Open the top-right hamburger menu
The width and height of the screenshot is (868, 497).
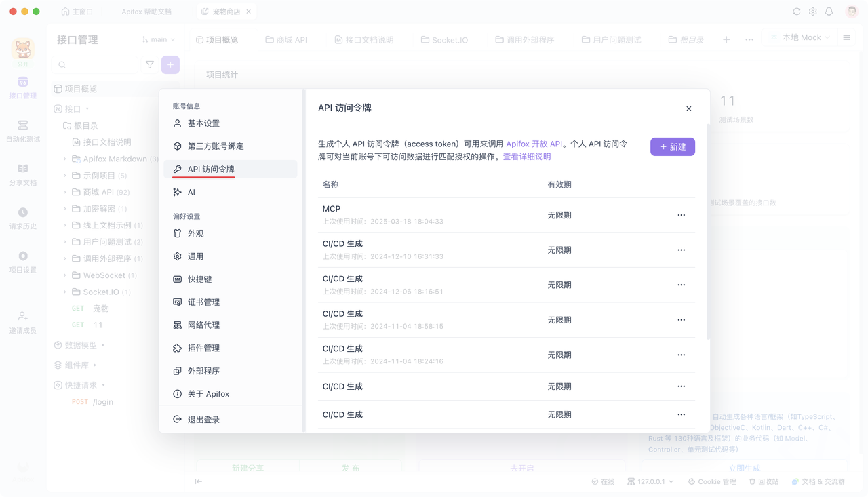[x=846, y=38]
